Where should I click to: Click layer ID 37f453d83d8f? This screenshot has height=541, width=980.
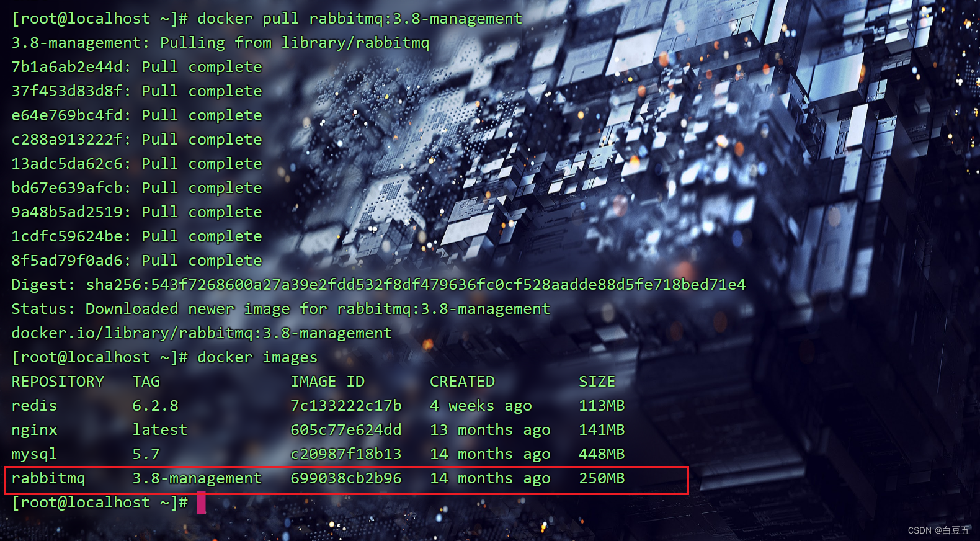click(67, 91)
